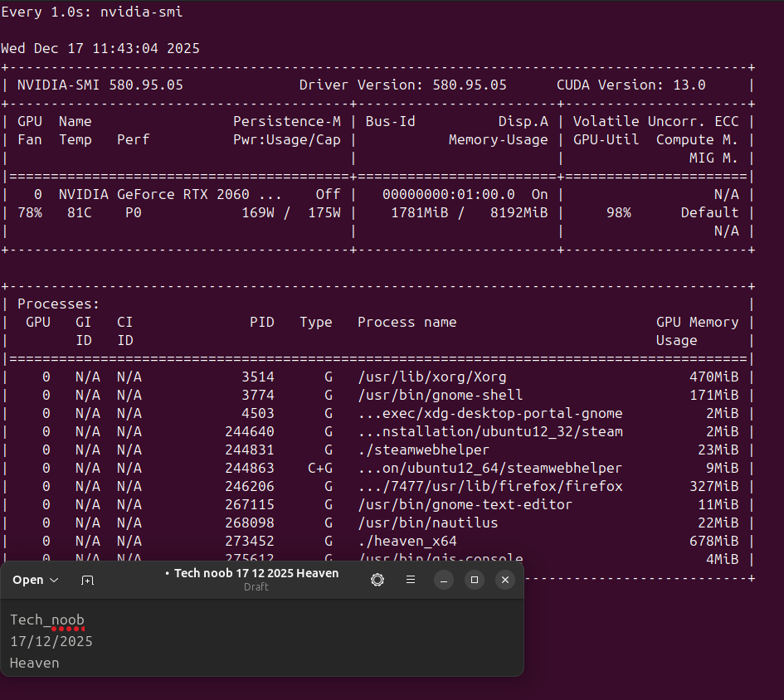The image size is (784, 700).
Task: Open the Open file dropdown in Text Editor
Action: click(36, 580)
